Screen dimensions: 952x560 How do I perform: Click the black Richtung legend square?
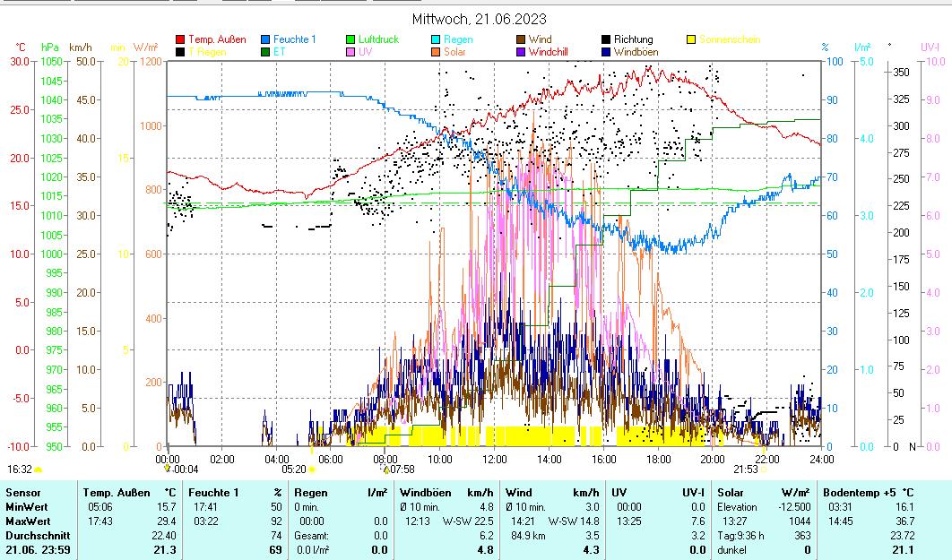pyautogui.click(x=607, y=39)
